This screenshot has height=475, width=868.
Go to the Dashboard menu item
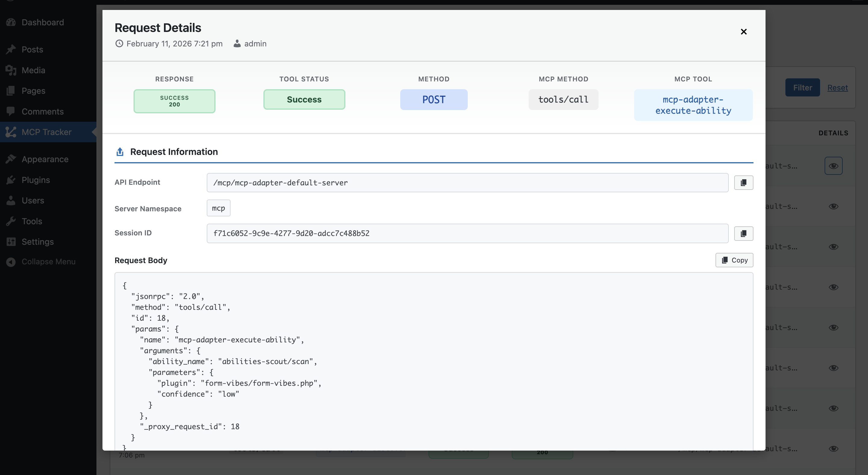[x=11, y=22]
